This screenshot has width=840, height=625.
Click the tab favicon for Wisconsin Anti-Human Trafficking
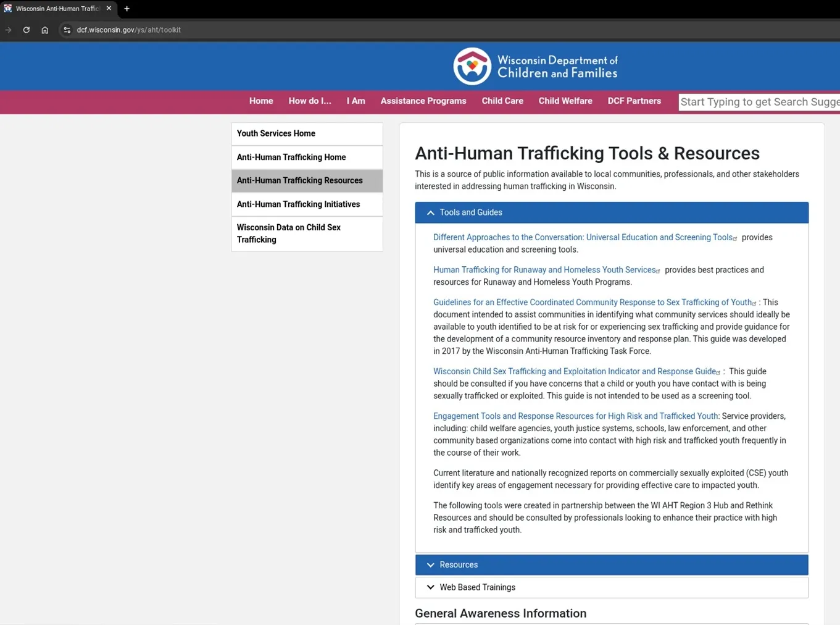7,9
